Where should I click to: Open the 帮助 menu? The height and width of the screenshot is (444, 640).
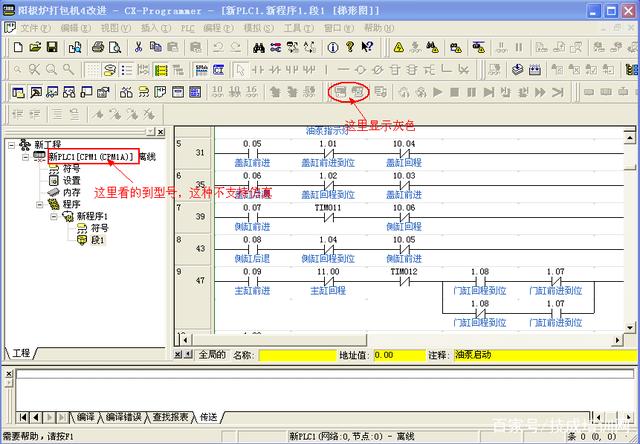pos(379,28)
